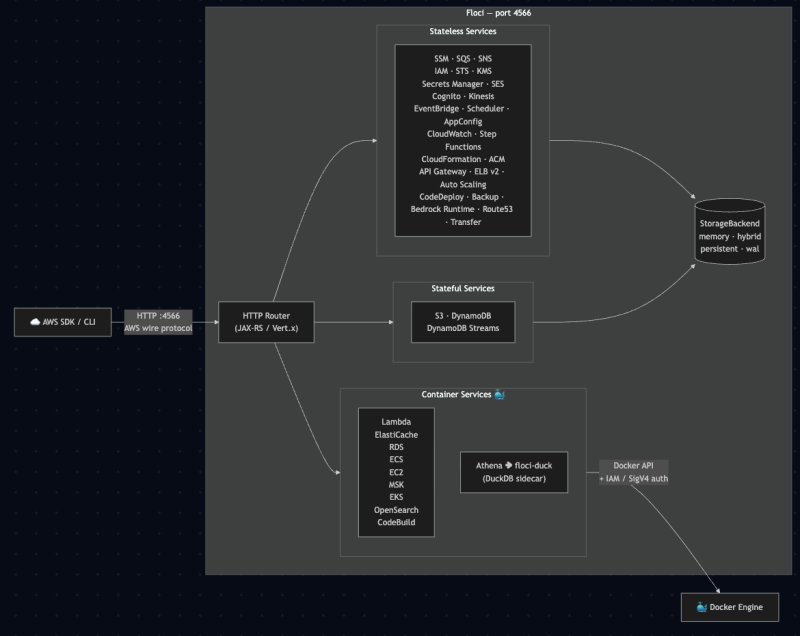Click the 'persistent · wal' storage text
800x636 pixels.
[730, 249]
